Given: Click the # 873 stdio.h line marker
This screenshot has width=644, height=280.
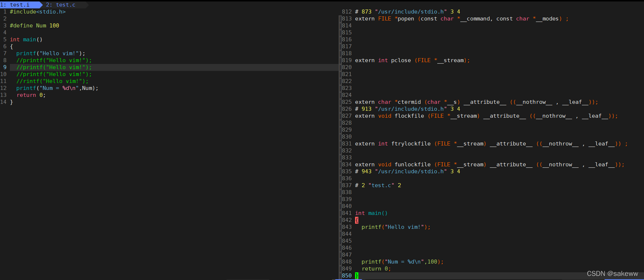Looking at the screenshot, I should coord(408,12).
